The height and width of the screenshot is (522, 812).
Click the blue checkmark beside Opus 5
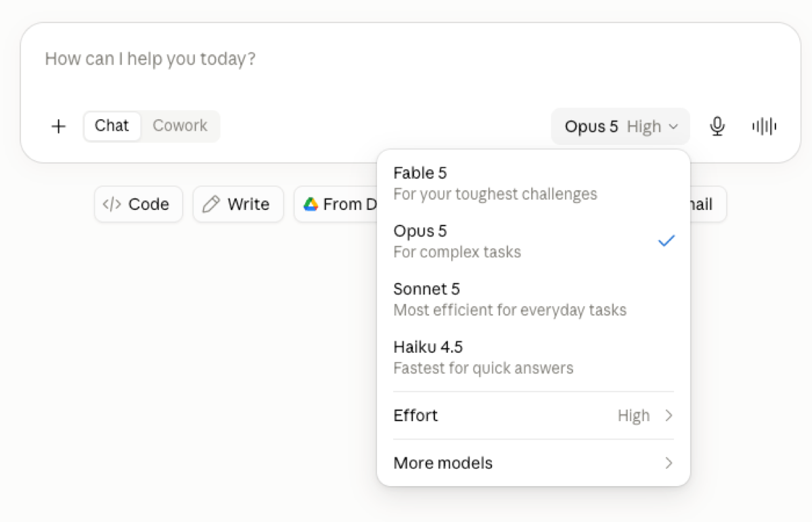[x=667, y=241]
